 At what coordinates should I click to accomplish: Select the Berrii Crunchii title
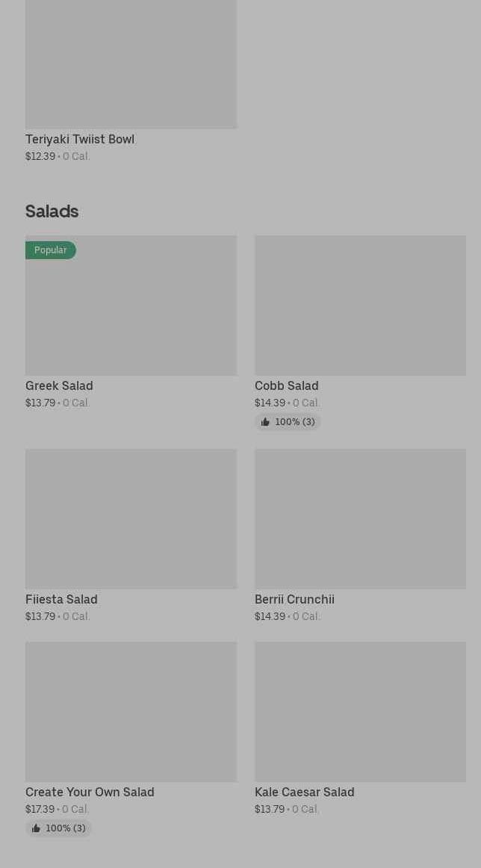point(294,599)
